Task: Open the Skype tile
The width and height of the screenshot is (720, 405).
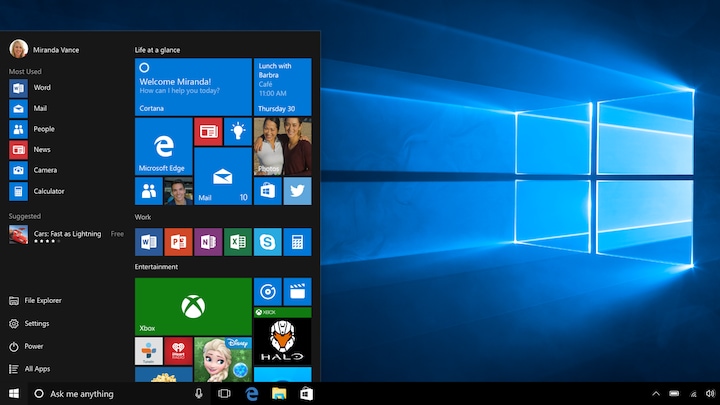Action: [x=268, y=242]
